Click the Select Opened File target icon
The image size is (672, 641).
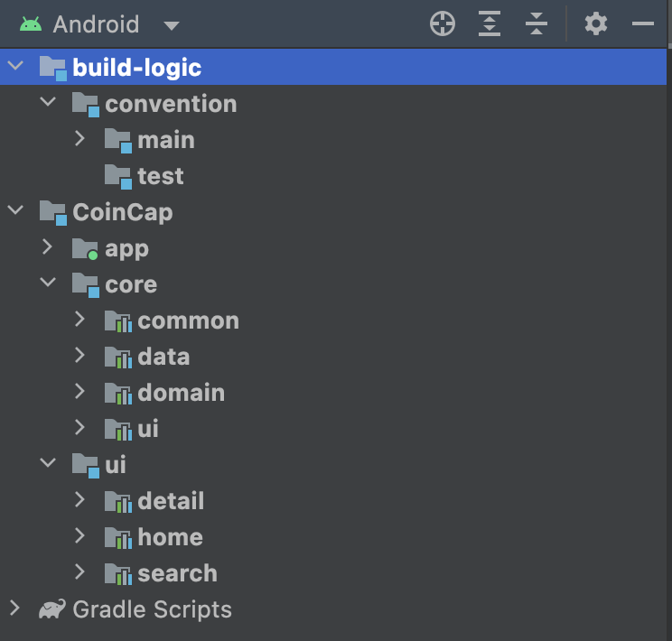(443, 23)
